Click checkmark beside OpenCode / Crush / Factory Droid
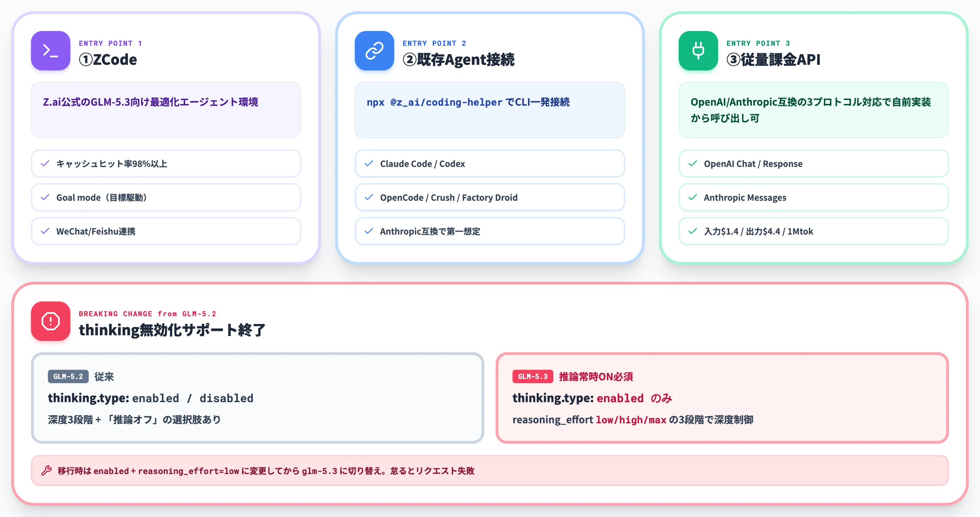The image size is (980, 517). [x=369, y=197]
